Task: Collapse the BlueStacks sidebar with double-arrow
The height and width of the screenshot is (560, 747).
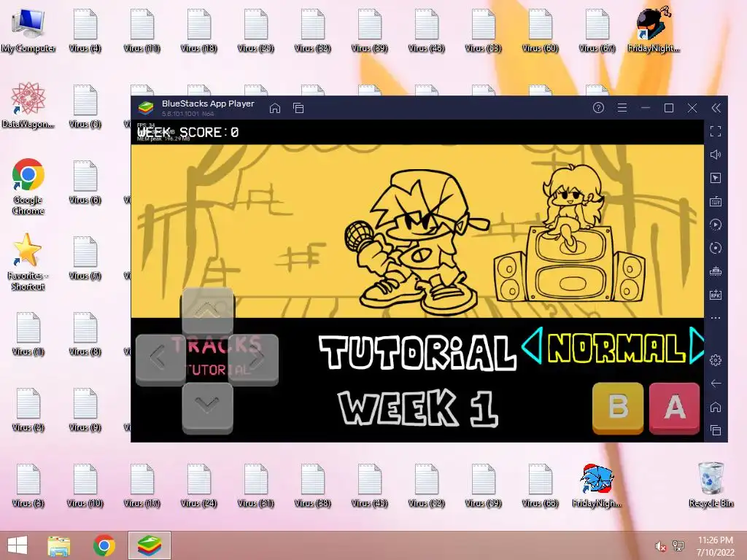Action: click(x=716, y=108)
